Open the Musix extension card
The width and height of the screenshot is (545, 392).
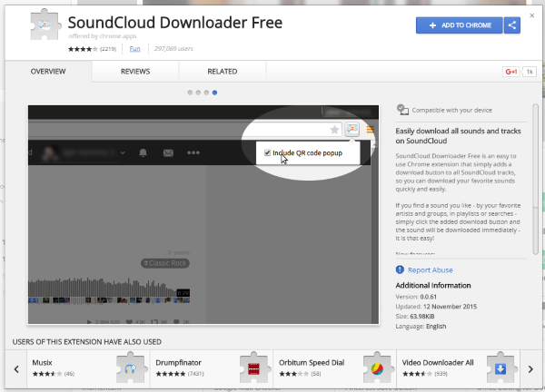[x=88, y=369]
